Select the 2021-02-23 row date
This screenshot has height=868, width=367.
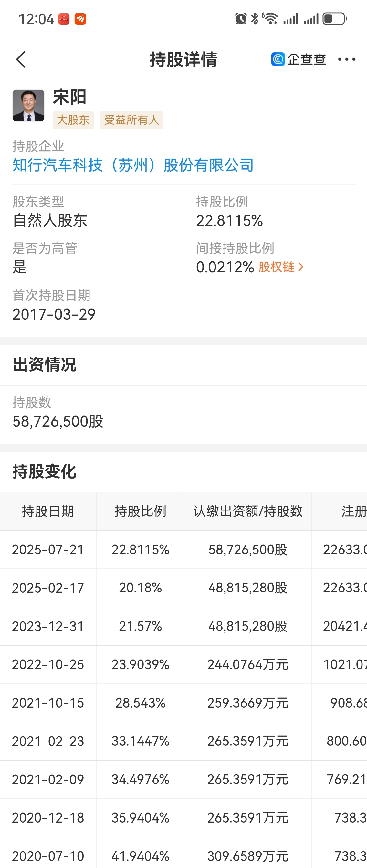coord(48,741)
